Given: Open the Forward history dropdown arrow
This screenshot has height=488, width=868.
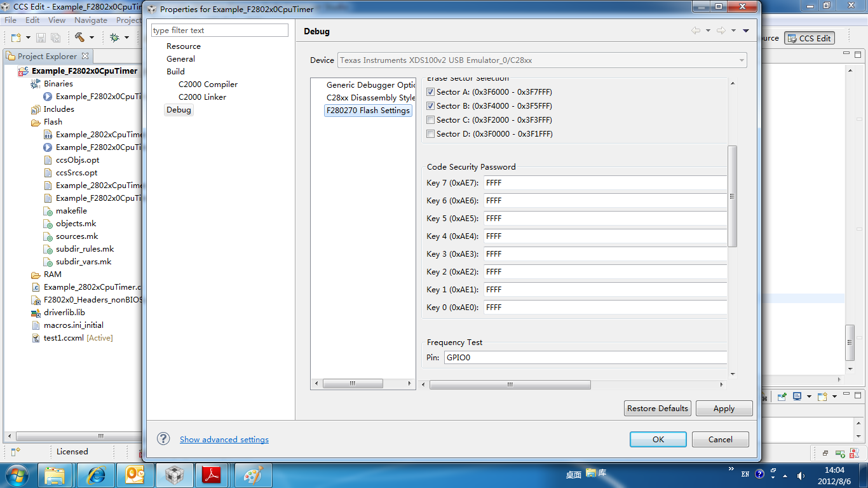Looking at the screenshot, I should pyautogui.click(x=733, y=30).
